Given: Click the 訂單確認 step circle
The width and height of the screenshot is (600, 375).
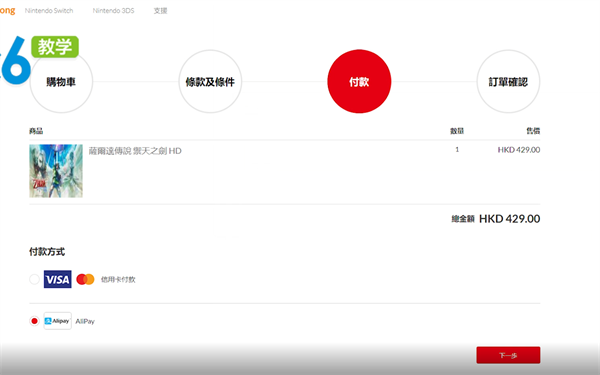Looking at the screenshot, I should tap(508, 82).
